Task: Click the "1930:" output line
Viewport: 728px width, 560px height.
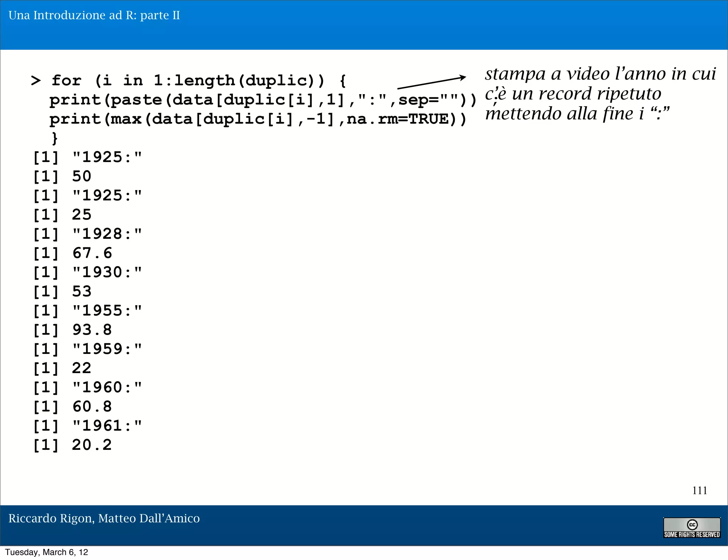Action: pyautogui.click(x=87, y=273)
